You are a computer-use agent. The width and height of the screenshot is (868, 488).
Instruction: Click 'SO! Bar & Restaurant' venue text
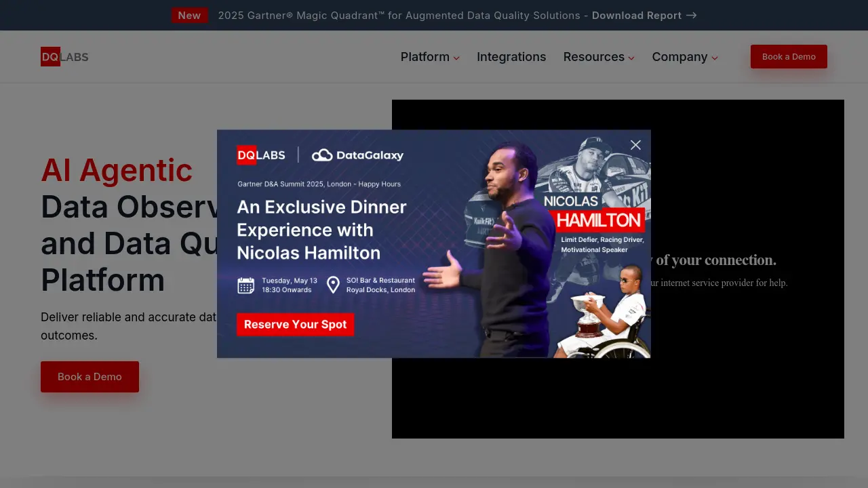tap(380, 281)
